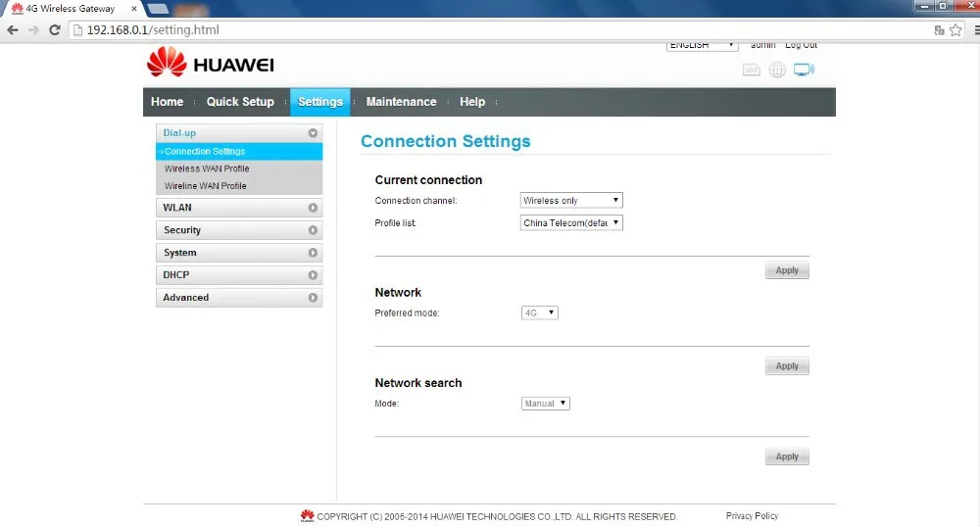
Task: Open the Wireless WAN Profile page
Action: tap(207, 168)
